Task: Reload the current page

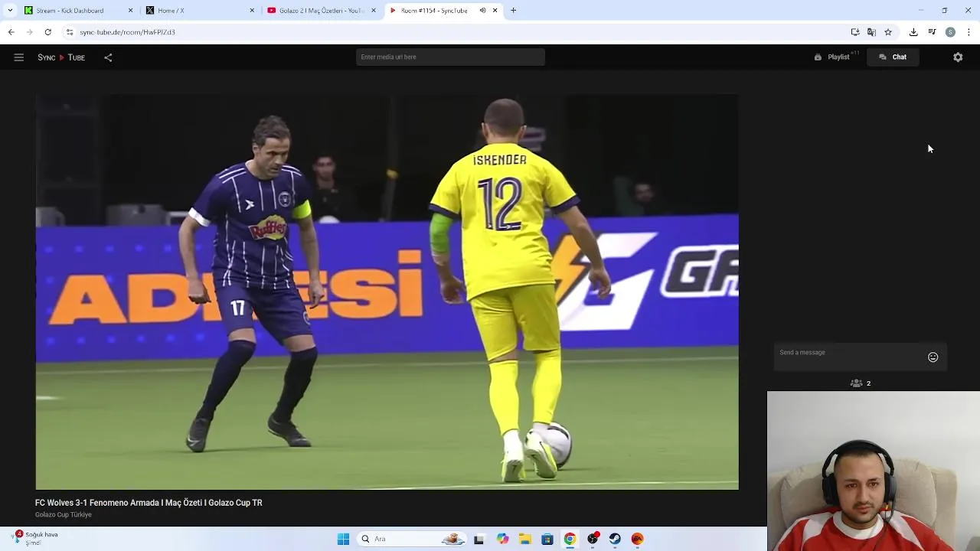Action: coord(48,32)
